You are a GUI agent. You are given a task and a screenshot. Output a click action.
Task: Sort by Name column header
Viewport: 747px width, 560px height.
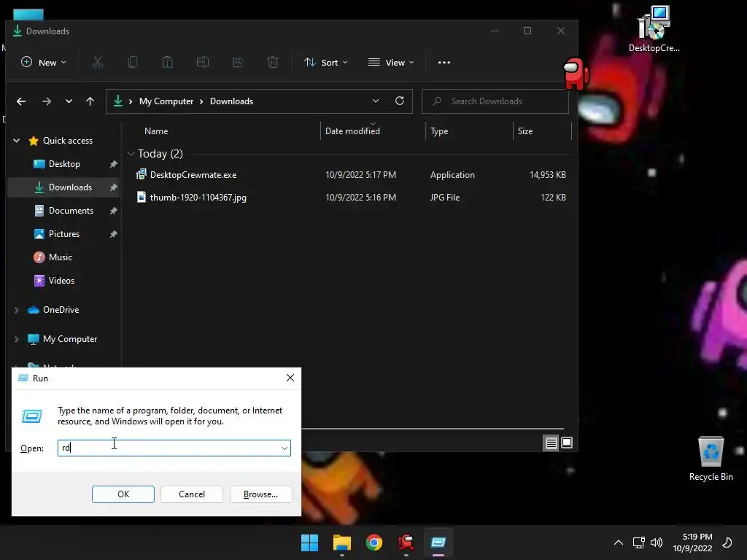click(156, 131)
